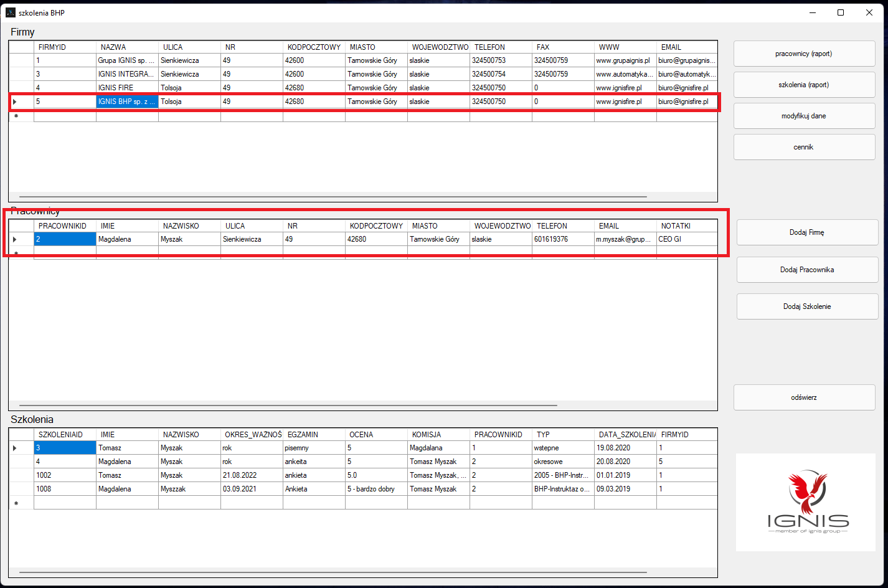Select the SZKOLENIAID '1002' cell
Screen dimensions: 888x588
click(x=65, y=475)
